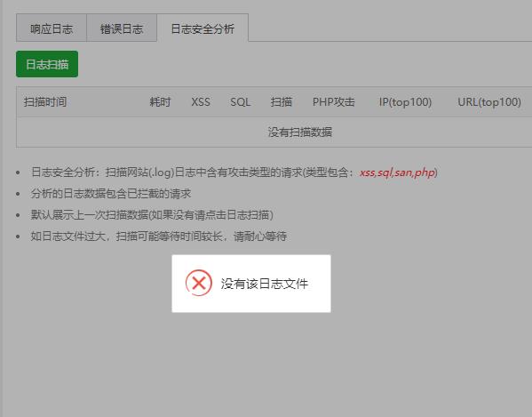Click the 分析的日志数据包含已拦截的请求 note
Viewport: 532px width, 417px height.
[111, 194]
